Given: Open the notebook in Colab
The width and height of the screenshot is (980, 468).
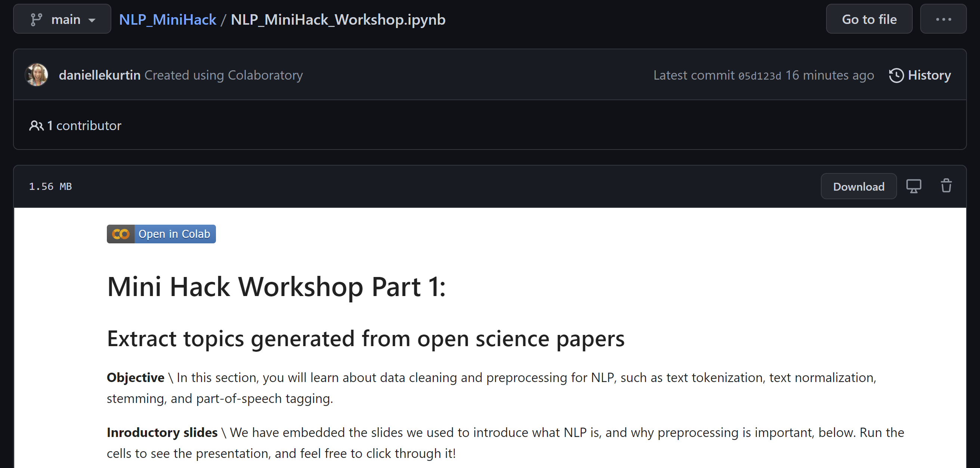Looking at the screenshot, I should click(161, 234).
